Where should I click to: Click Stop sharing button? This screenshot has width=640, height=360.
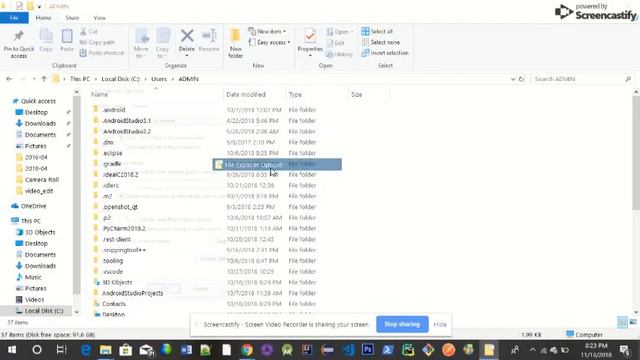pos(402,324)
